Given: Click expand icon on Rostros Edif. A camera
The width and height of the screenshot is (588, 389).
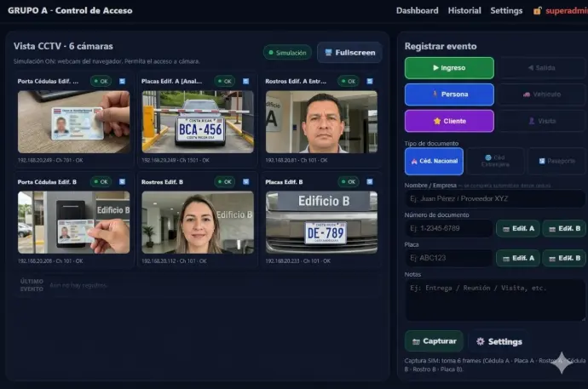Looking at the screenshot, I should tap(370, 82).
